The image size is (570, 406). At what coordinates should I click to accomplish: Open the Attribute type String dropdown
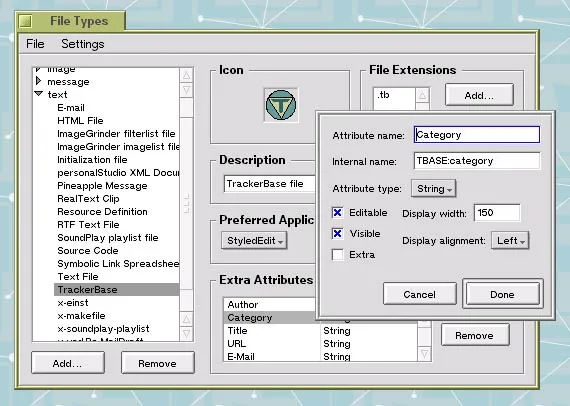434,189
